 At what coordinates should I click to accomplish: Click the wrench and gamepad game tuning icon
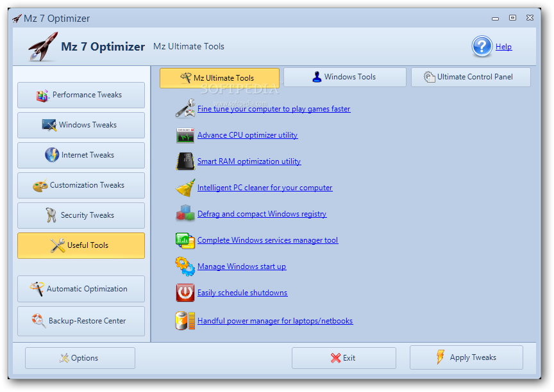coord(185,108)
